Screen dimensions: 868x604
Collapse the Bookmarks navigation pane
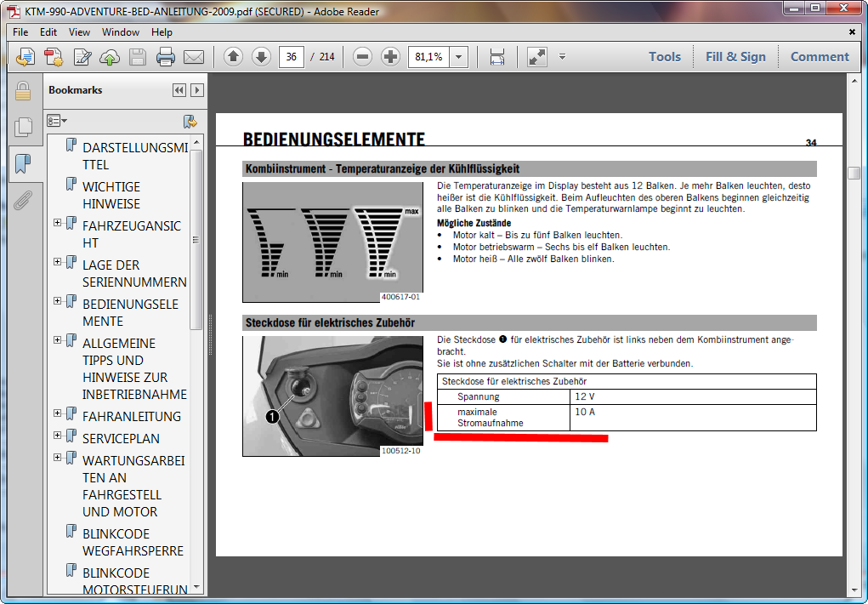click(179, 90)
